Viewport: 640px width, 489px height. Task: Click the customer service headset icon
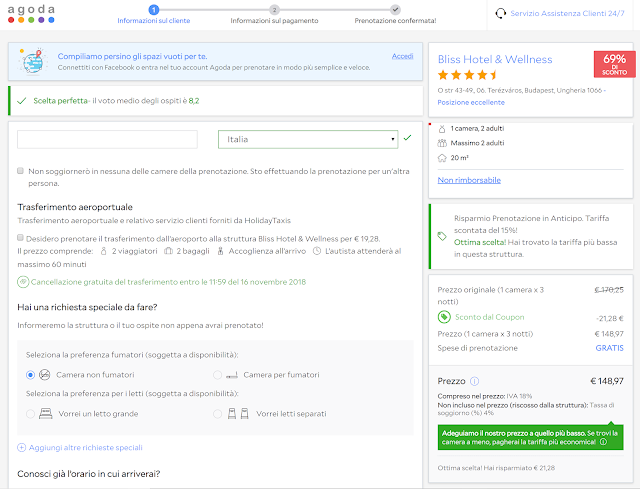point(500,13)
